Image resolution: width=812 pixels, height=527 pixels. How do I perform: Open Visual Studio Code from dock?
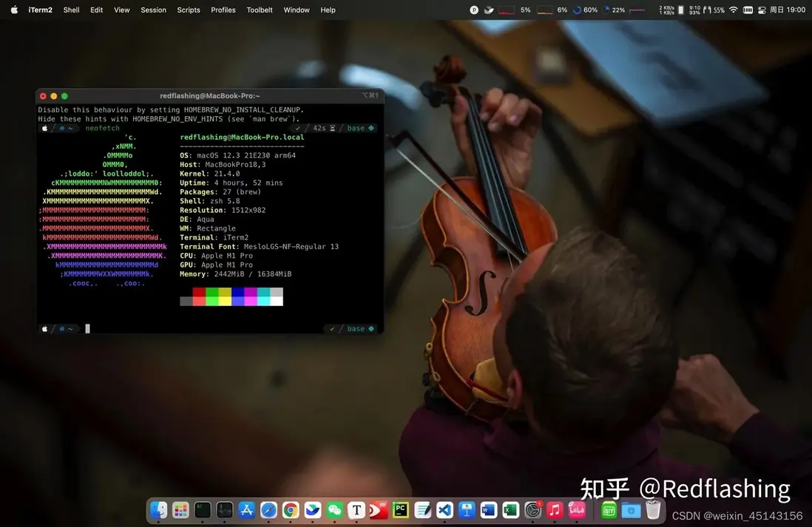(x=444, y=510)
